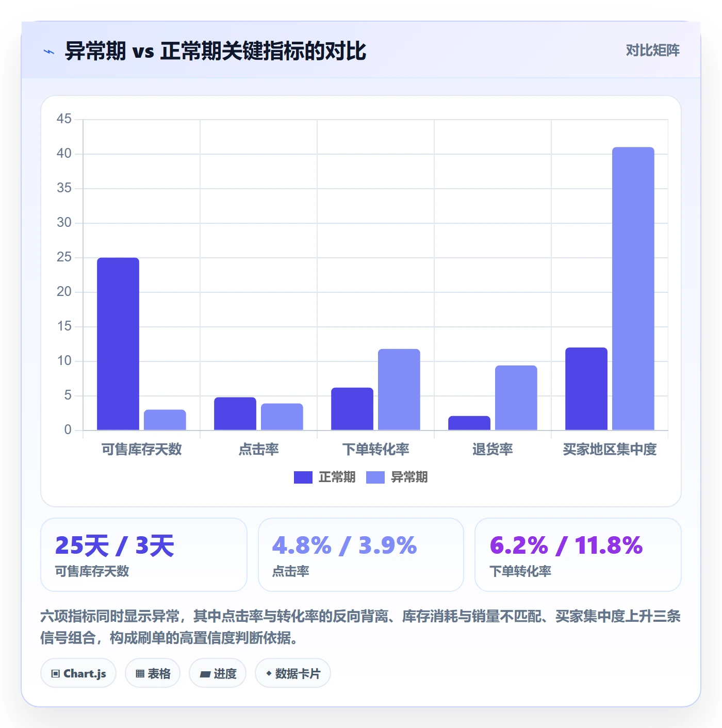Click the 退货率 x-axis label
The image size is (722, 728).
(x=493, y=449)
